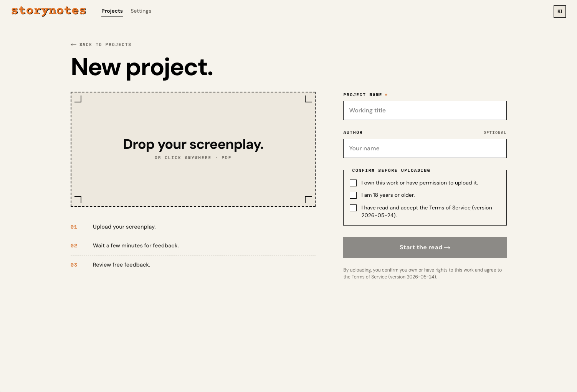Check the ownership permission checkbox
This screenshot has height=392, width=577.
pos(353,183)
